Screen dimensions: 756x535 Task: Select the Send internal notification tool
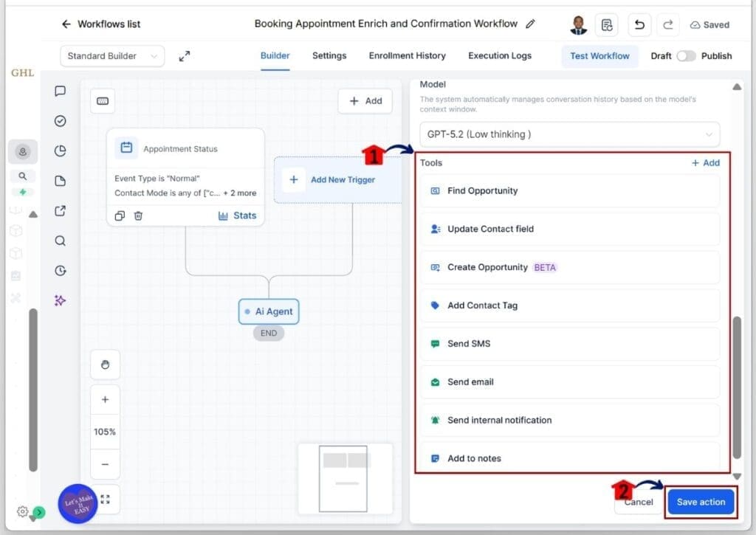click(x=570, y=421)
